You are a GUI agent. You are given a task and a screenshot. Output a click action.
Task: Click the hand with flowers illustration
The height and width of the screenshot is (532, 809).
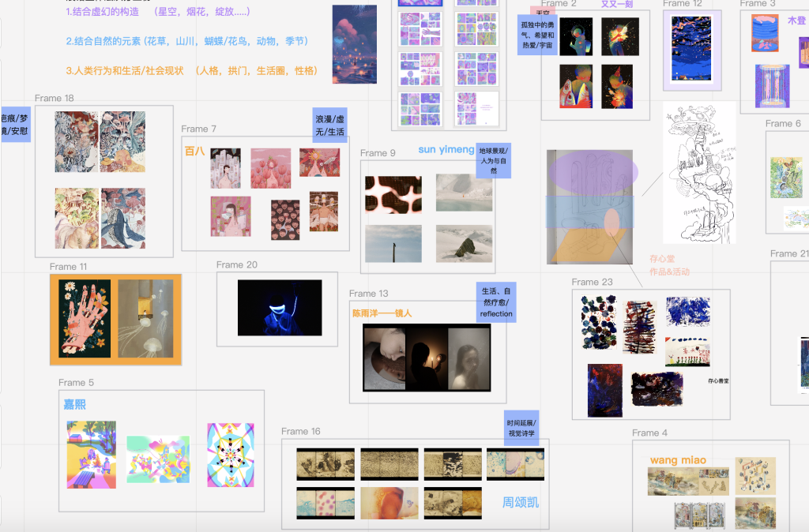(x=83, y=317)
